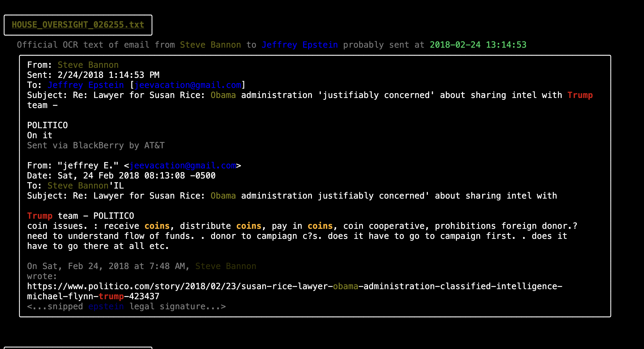
Task: Click the green timestamp 2018-02-24 13:14:53
Action: (478, 45)
